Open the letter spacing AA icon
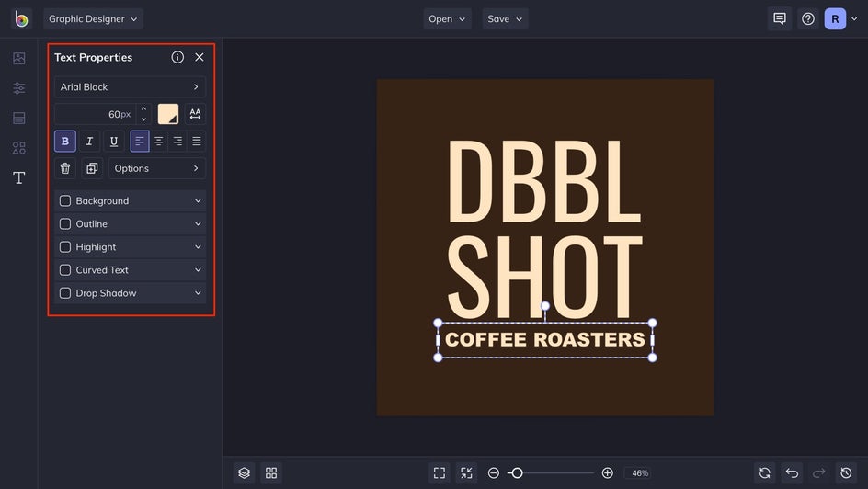 tap(196, 114)
